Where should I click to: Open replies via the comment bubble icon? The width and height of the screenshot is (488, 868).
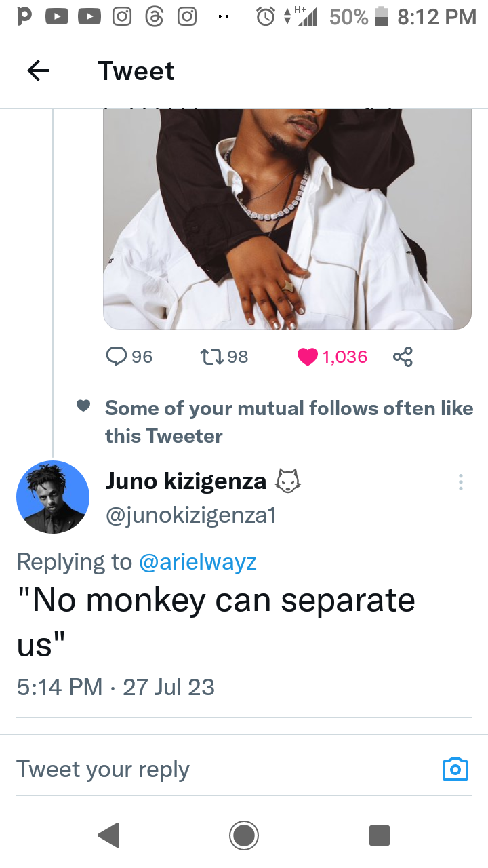(x=117, y=357)
